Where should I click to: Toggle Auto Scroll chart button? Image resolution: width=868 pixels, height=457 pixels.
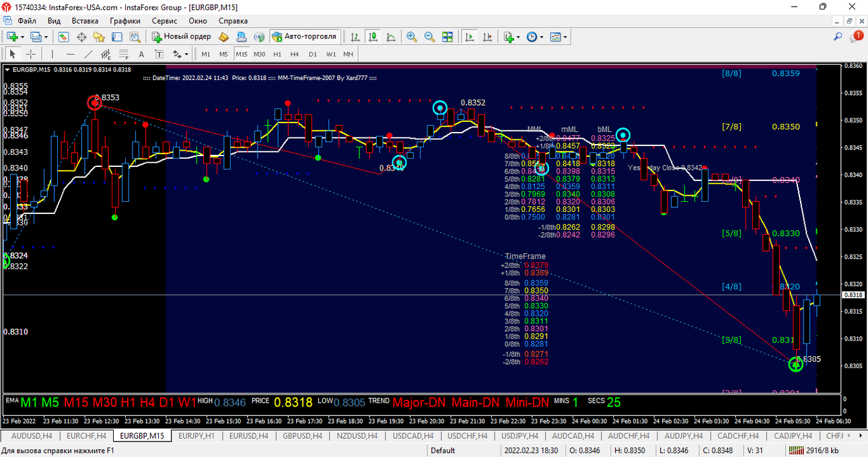pos(469,36)
